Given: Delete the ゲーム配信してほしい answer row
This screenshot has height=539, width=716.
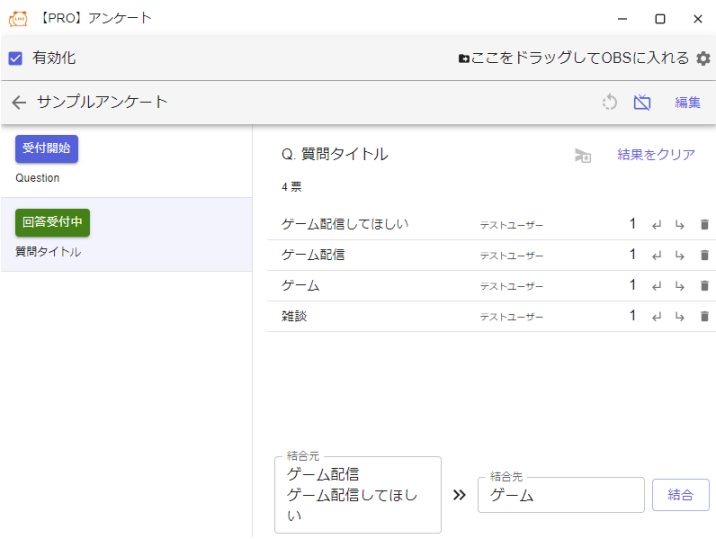Looking at the screenshot, I should point(704,225).
